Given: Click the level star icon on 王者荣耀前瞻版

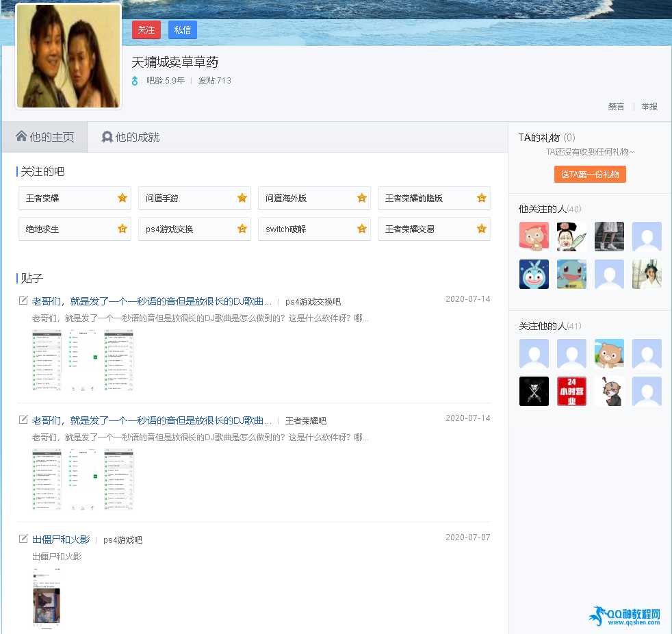Looking at the screenshot, I should coord(482,198).
